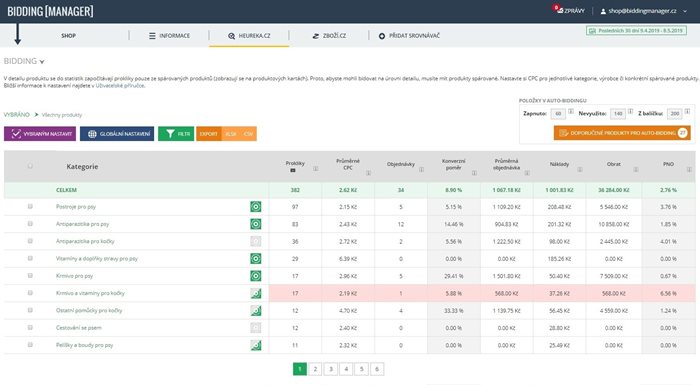Show info icon beside Nevyužito value
The image size is (700, 385).
630,111
